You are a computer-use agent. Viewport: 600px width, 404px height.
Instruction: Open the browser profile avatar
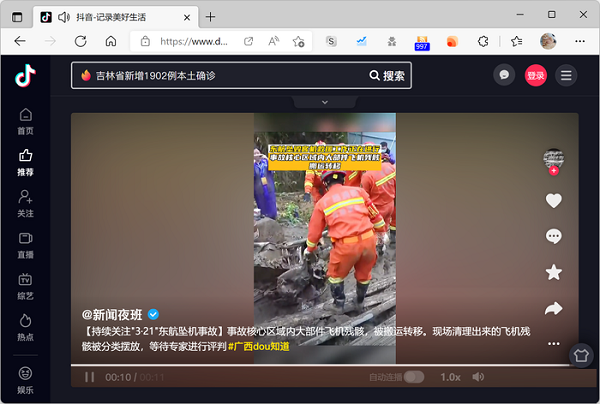(548, 41)
